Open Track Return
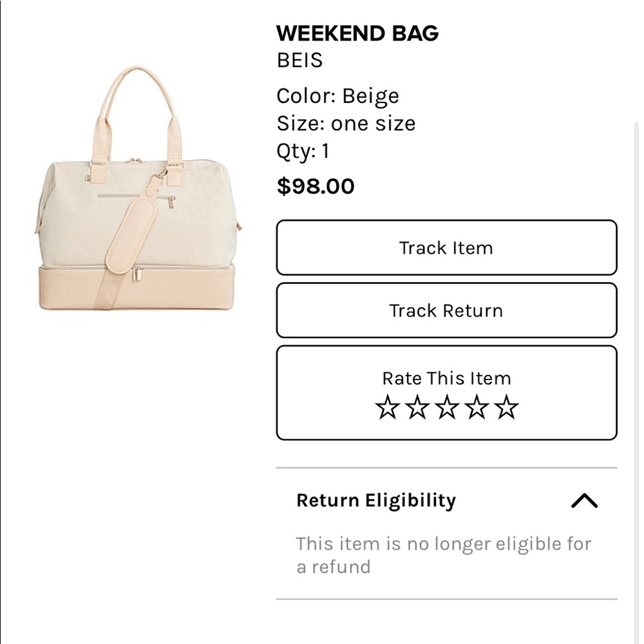Image resolution: width=644 pixels, height=644 pixels. [446, 310]
